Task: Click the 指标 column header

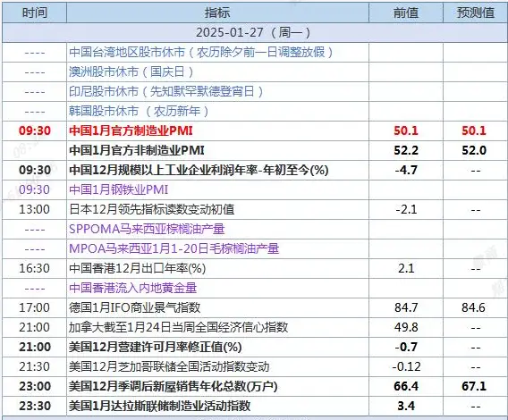Action: coord(217,13)
